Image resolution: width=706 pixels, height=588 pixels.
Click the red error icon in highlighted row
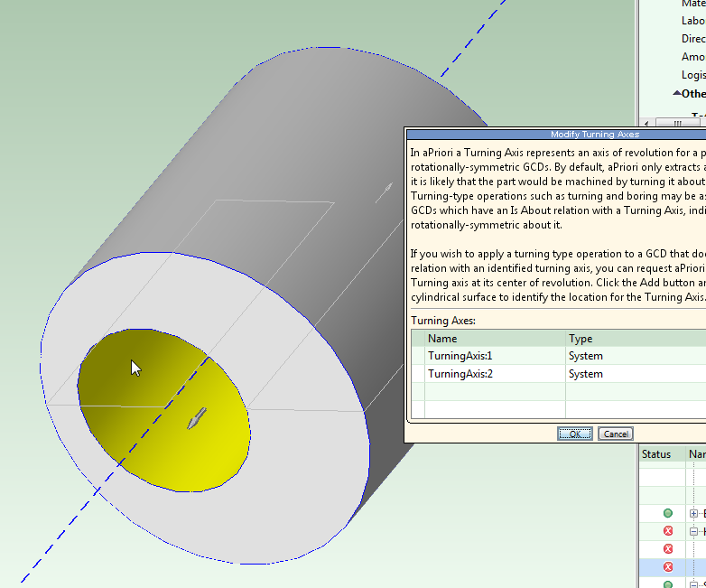668,567
